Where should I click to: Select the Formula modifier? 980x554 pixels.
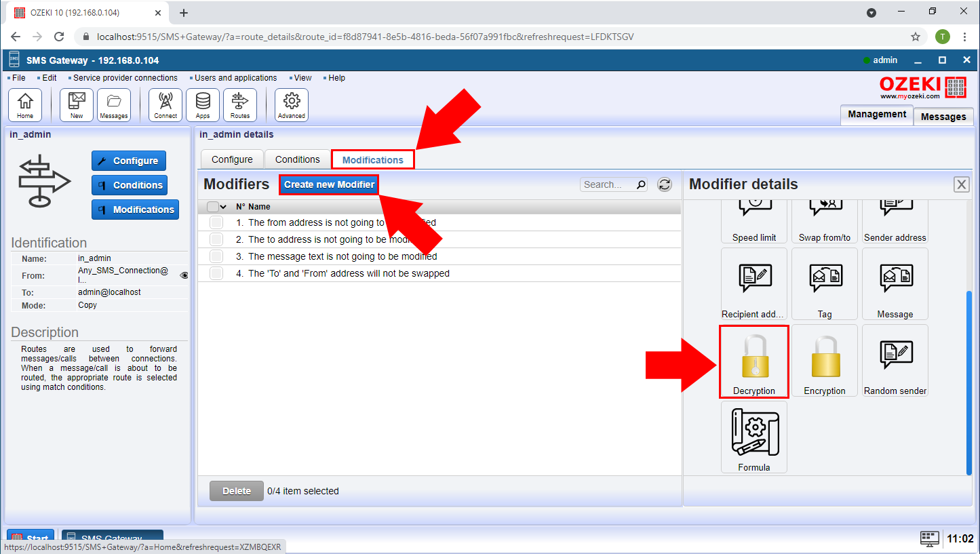pos(754,437)
